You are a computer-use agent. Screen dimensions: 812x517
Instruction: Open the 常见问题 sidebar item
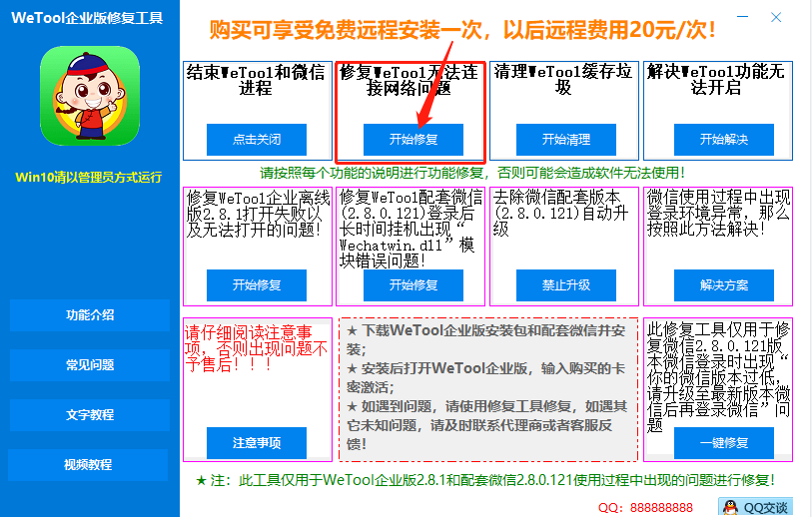[90, 365]
